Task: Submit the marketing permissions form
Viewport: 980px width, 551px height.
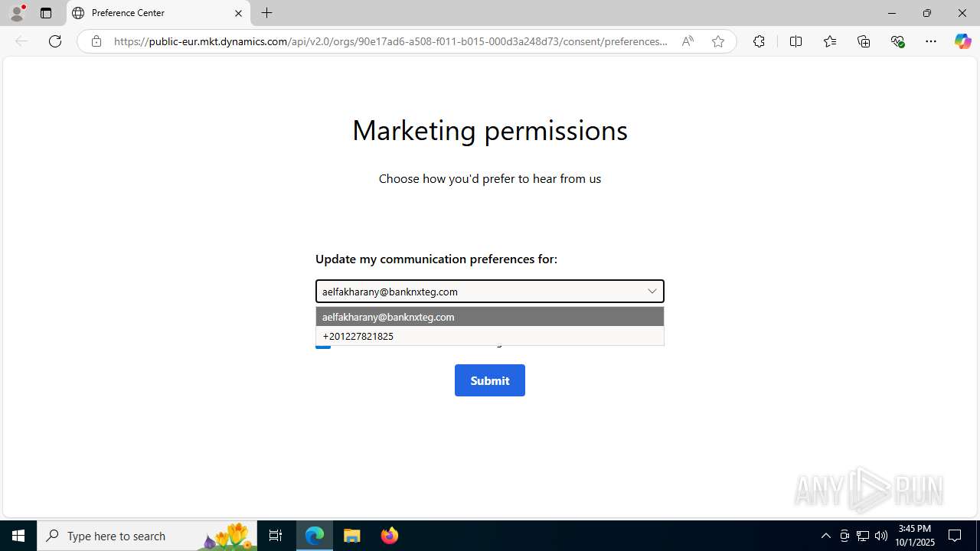Action: (490, 380)
